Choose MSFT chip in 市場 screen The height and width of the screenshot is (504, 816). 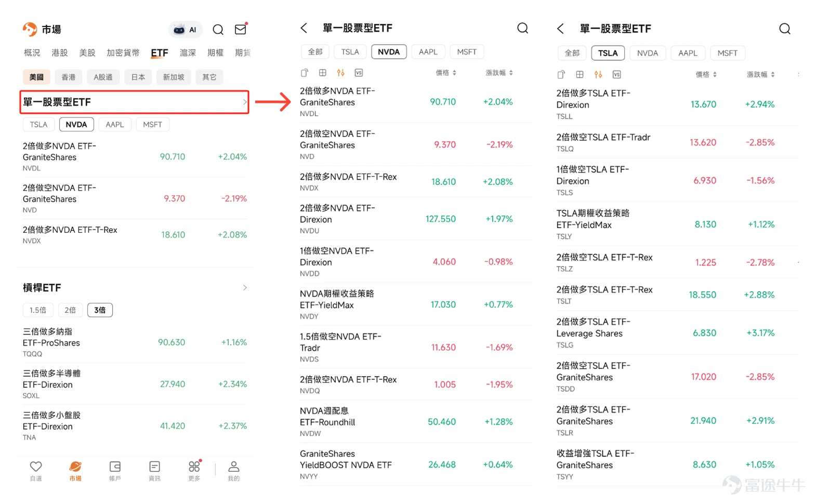click(x=153, y=124)
